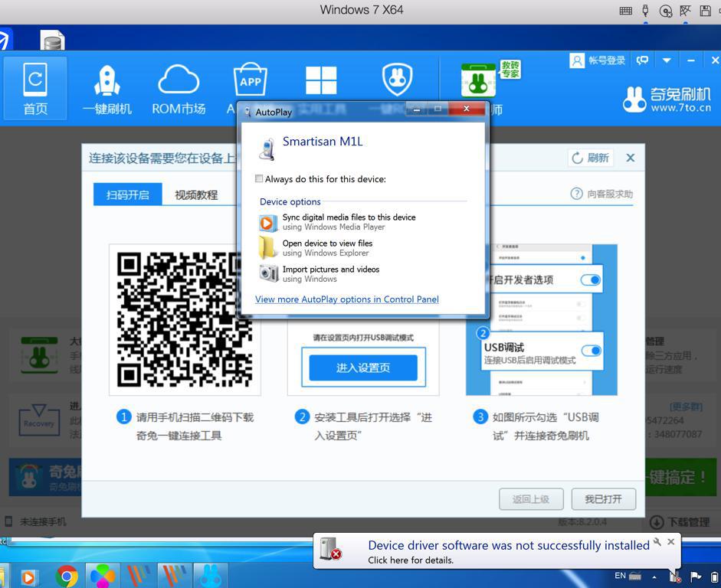Switch to the 视频教程 tab
Viewport: 721px width, 588px height.
pyautogui.click(x=196, y=194)
